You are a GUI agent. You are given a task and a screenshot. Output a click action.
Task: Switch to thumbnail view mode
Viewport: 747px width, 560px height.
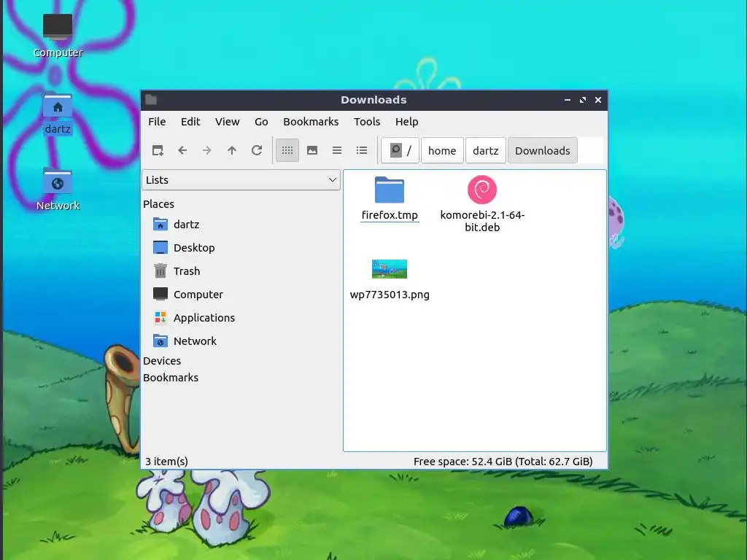tap(312, 150)
